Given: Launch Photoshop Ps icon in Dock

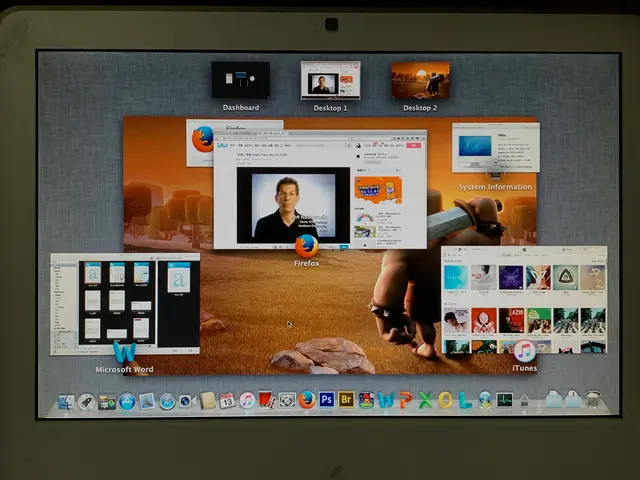Looking at the screenshot, I should tap(327, 400).
